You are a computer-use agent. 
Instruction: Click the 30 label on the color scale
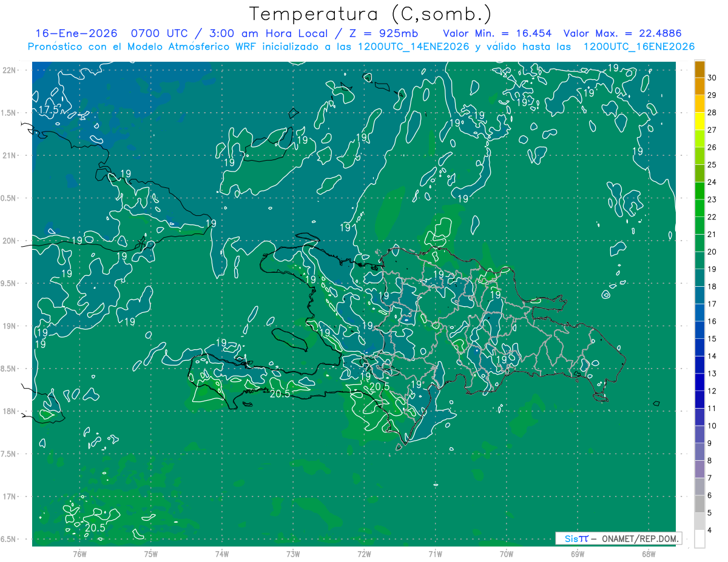coord(712,78)
